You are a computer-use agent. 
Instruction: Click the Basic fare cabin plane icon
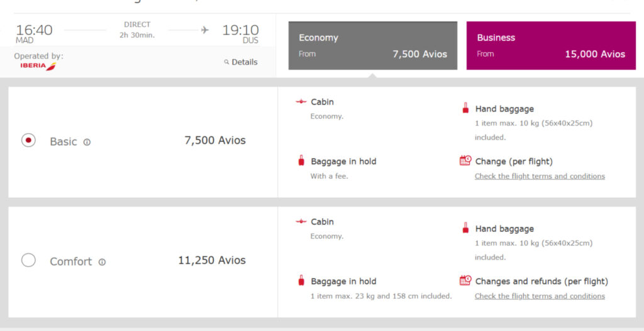pyautogui.click(x=301, y=102)
